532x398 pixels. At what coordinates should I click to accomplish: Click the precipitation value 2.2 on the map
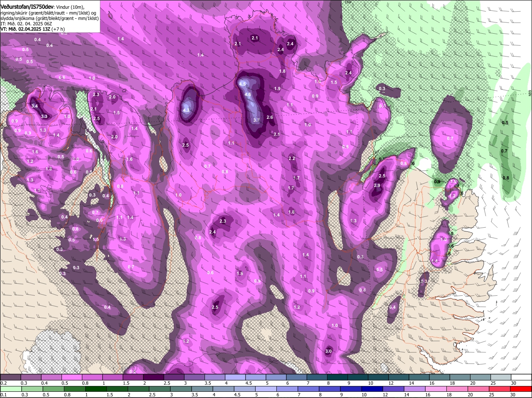pyautogui.click(x=292, y=158)
